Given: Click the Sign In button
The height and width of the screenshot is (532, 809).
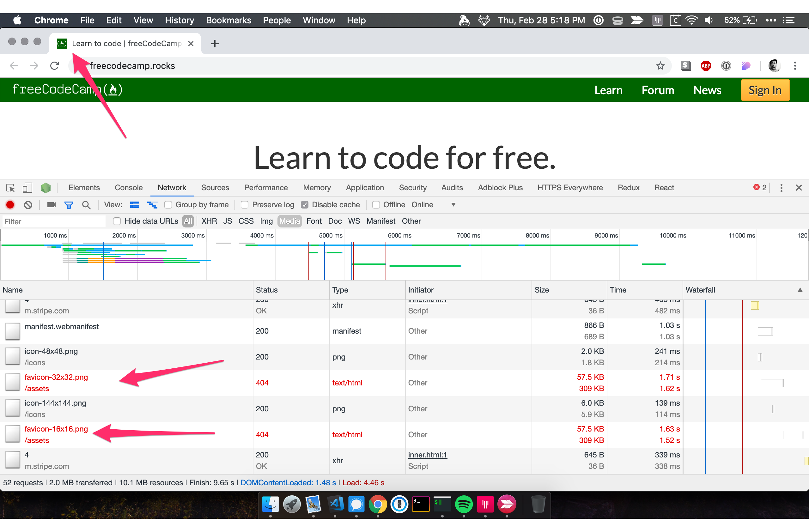Looking at the screenshot, I should click(765, 90).
